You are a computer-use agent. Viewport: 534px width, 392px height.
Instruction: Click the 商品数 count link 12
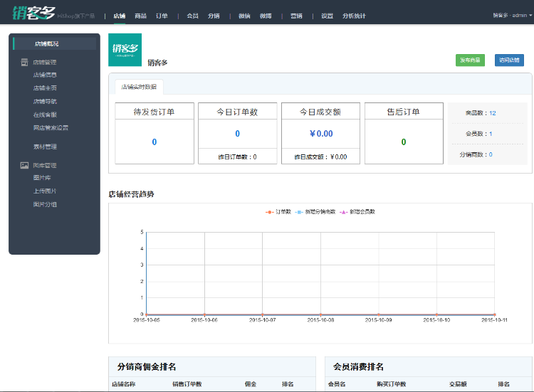[492, 113]
